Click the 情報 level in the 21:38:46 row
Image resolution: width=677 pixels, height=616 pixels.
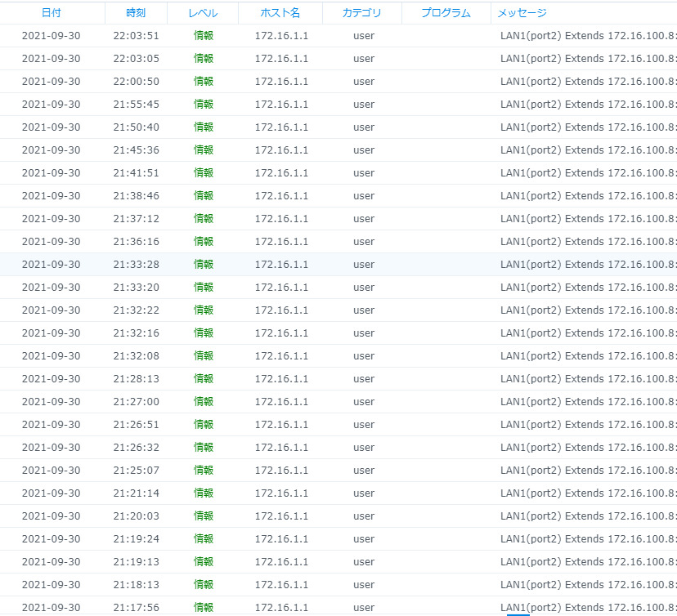point(204,196)
